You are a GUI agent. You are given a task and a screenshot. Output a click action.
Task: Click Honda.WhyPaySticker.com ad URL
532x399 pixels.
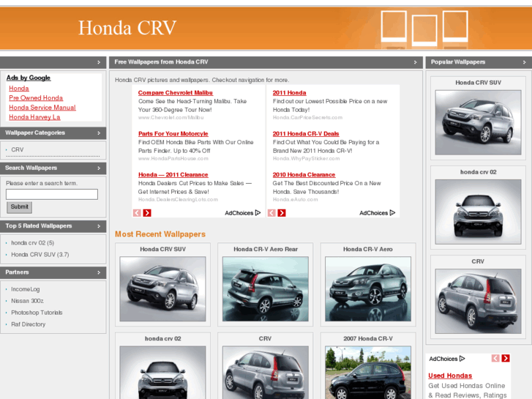[x=306, y=159]
